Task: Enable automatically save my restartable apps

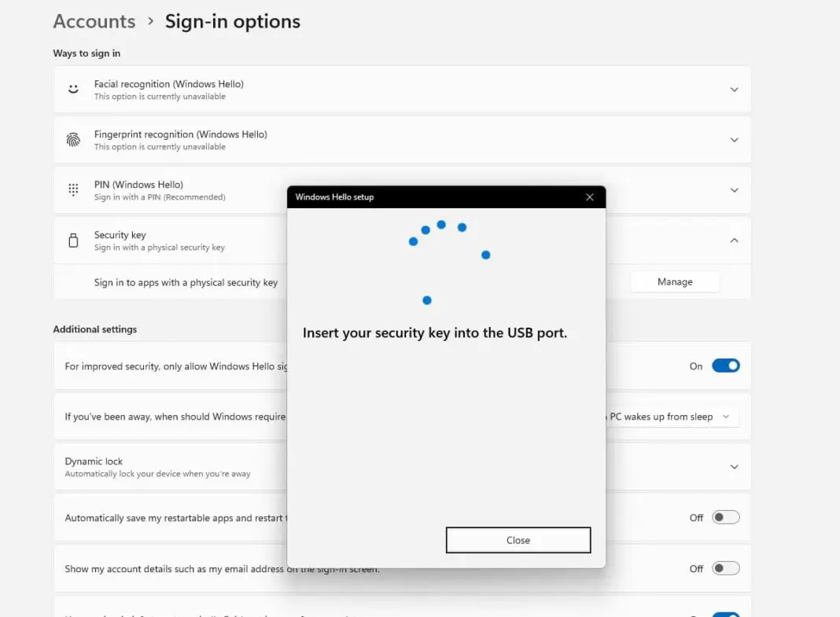Action: [x=725, y=516]
